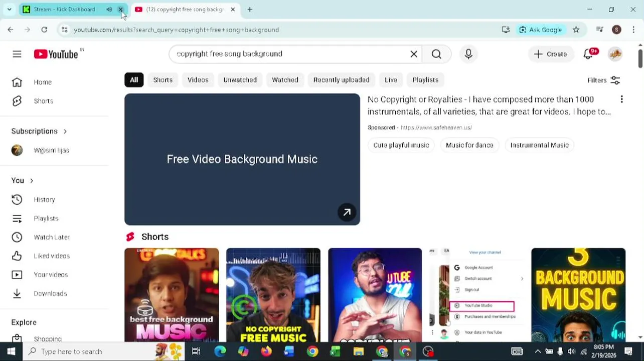
Task: Close the Kick Dashboard tab
Action: 120,9
